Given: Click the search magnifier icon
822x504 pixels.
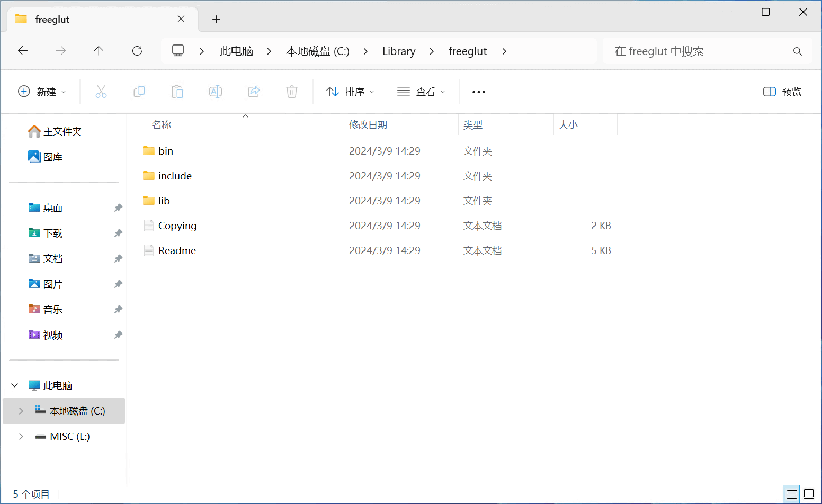Looking at the screenshot, I should (798, 51).
